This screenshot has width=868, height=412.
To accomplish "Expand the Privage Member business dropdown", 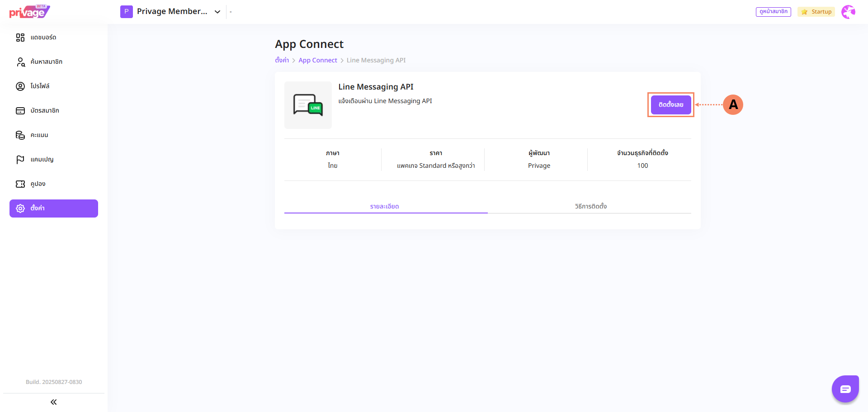I will click(217, 12).
